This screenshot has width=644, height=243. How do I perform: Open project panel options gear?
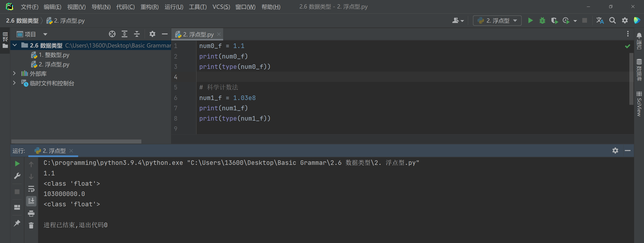[152, 34]
